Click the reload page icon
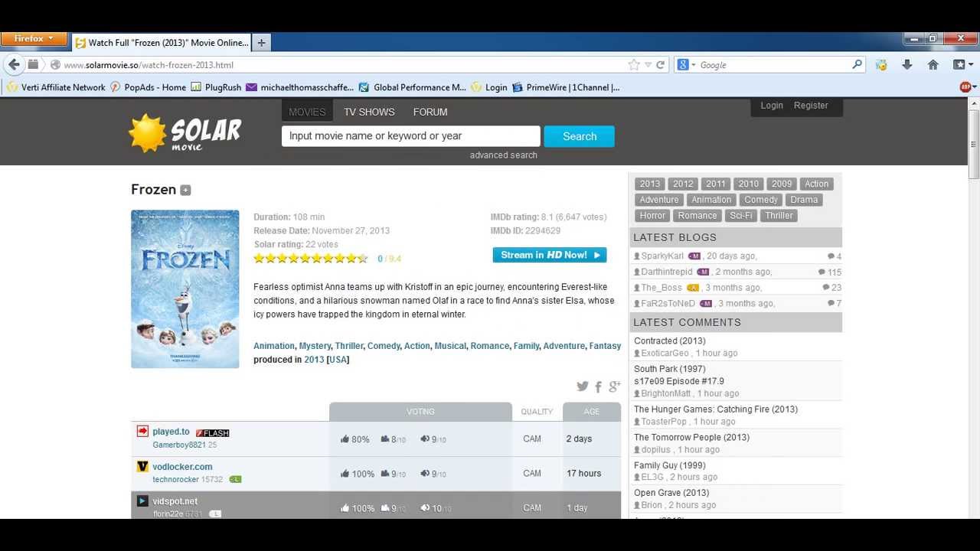The image size is (980, 551). click(x=661, y=65)
